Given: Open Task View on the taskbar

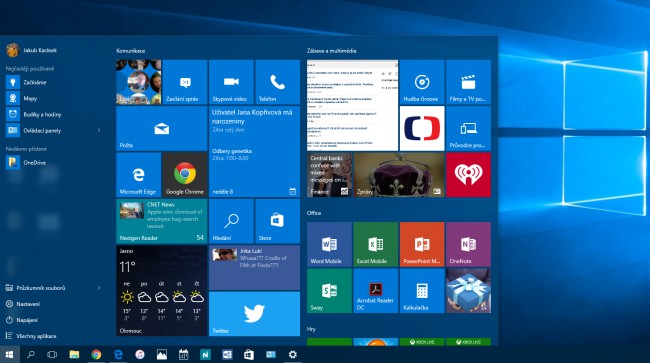Looking at the screenshot, I should coord(52,355).
